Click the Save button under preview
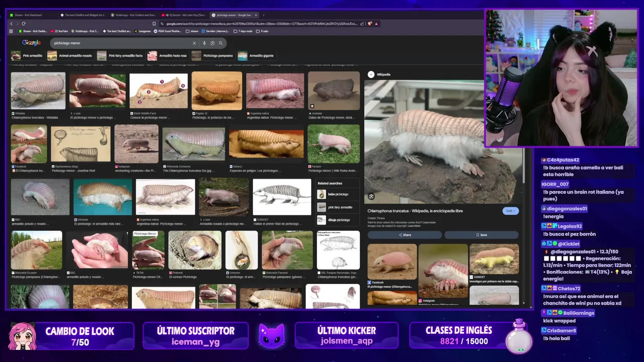Image resolution: width=644 pixels, height=362 pixels. 481,235
